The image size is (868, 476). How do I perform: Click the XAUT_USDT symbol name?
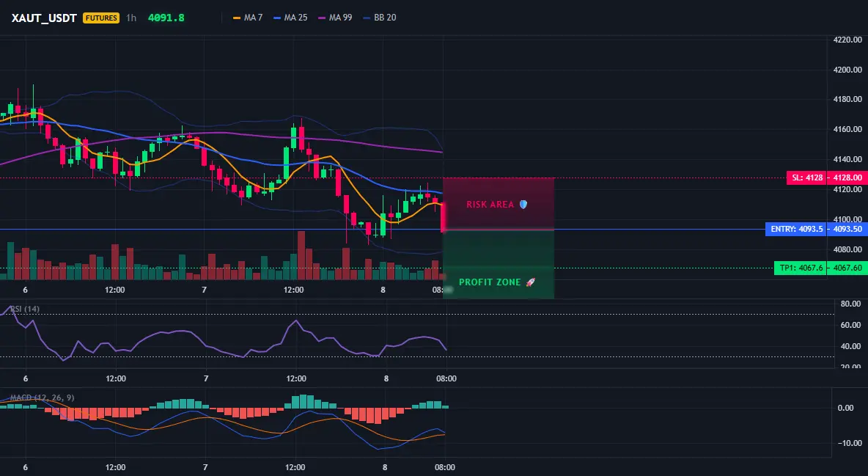[x=44, y=18]
